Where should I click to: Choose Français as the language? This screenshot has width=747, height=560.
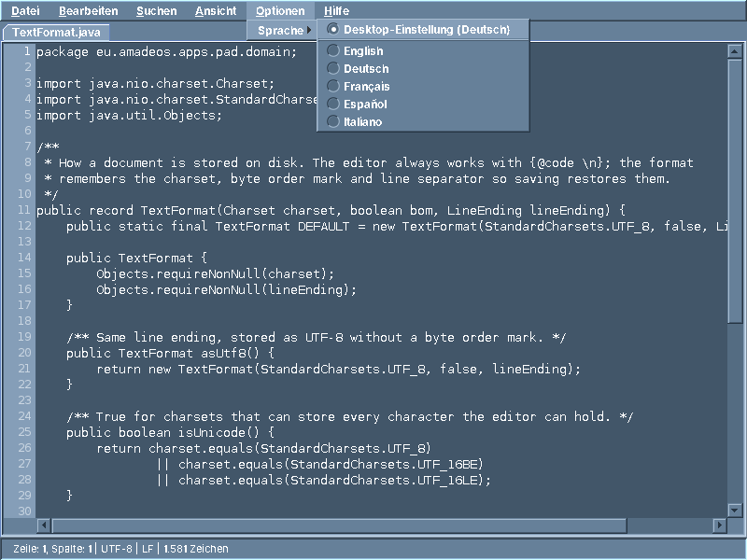tap(423, 86)
